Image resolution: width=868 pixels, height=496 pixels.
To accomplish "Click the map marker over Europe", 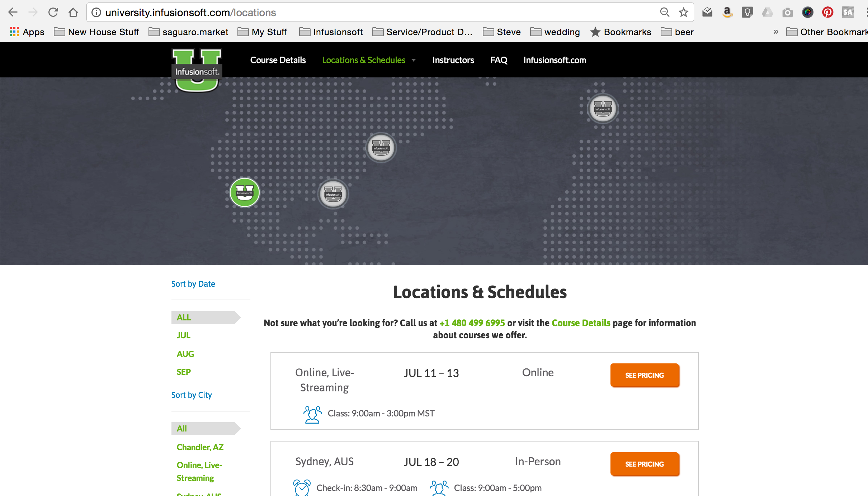I will [381, 148].
